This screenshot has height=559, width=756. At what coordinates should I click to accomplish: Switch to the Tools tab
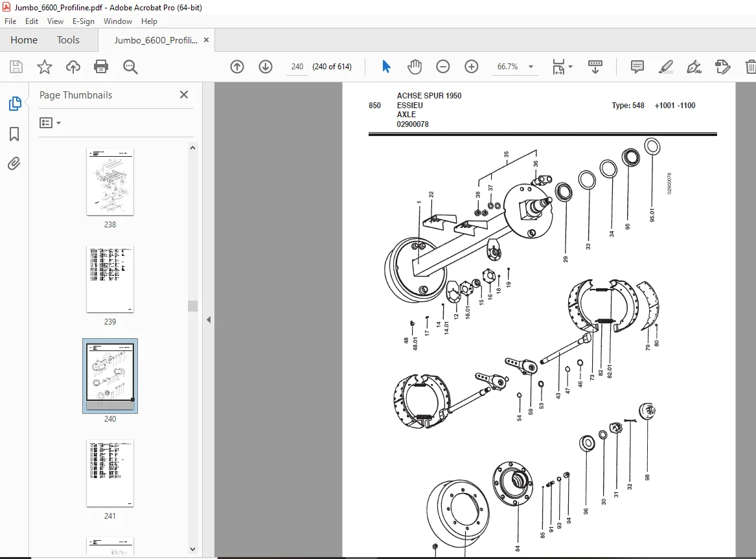pos(68,40)
